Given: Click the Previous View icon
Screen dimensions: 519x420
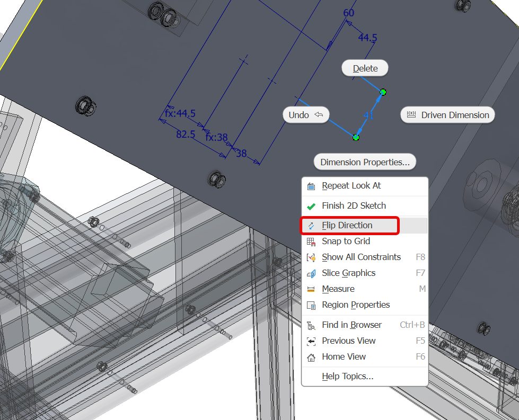Looking at the screenshot, I should (311, 341).
